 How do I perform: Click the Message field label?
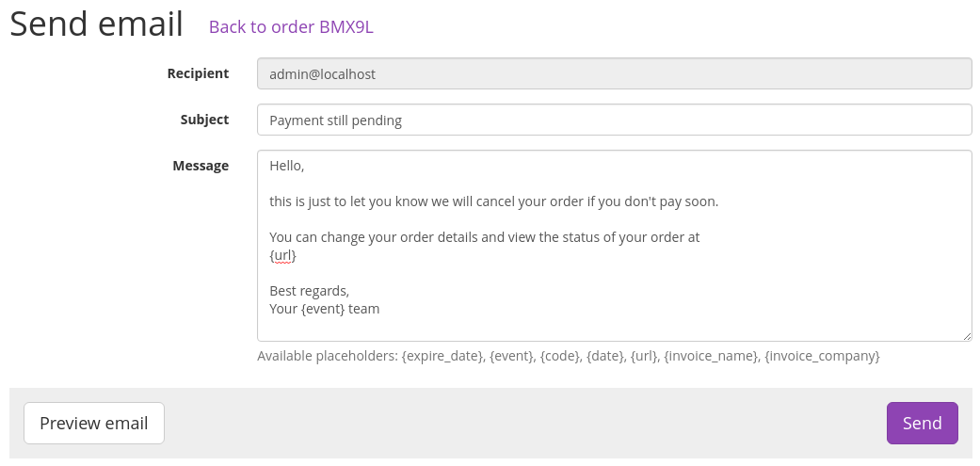pos(201,166)
